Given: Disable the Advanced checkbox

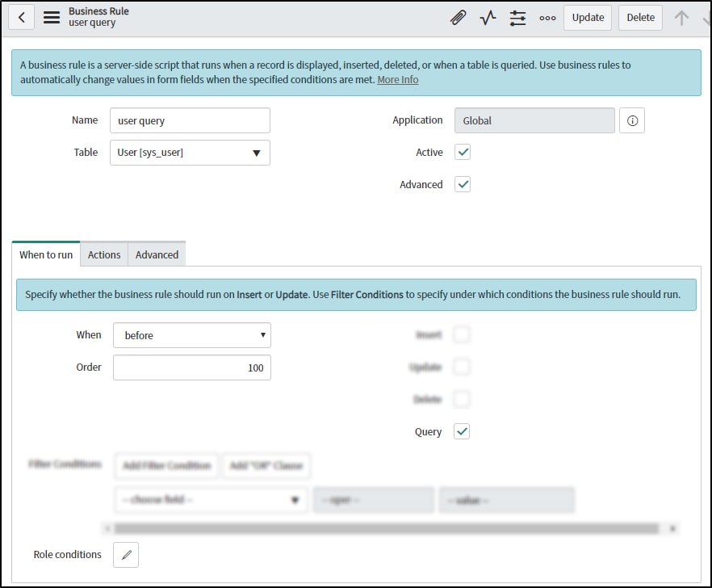Looking at the screenshot, I should coord(462,184).
